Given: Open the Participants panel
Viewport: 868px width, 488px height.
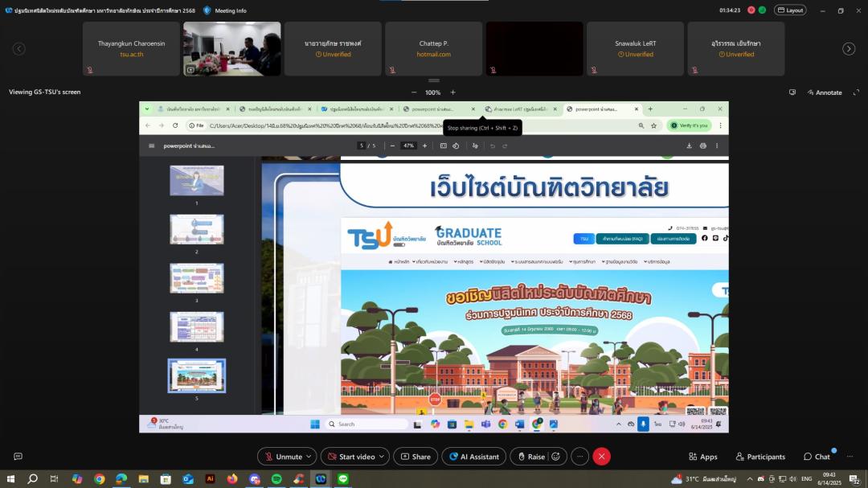Looking at the screenshot, I should coord(760,457).
